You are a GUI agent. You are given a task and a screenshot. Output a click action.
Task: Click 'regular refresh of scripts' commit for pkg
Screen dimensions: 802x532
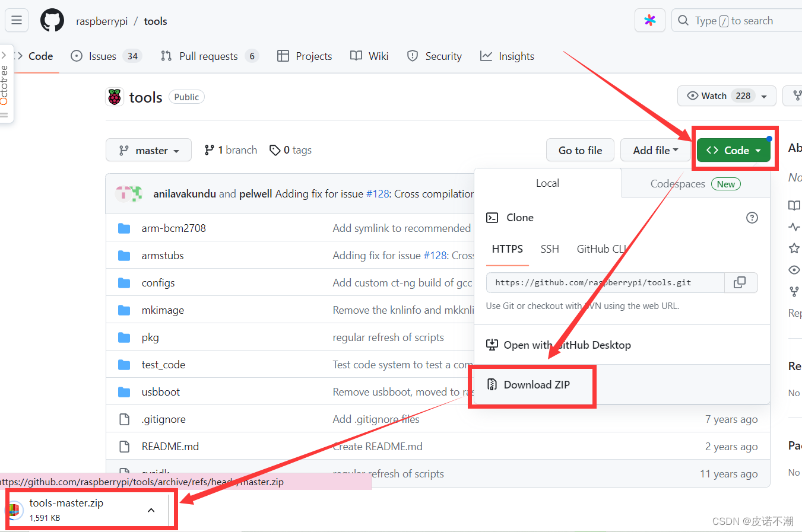(388, 337)
